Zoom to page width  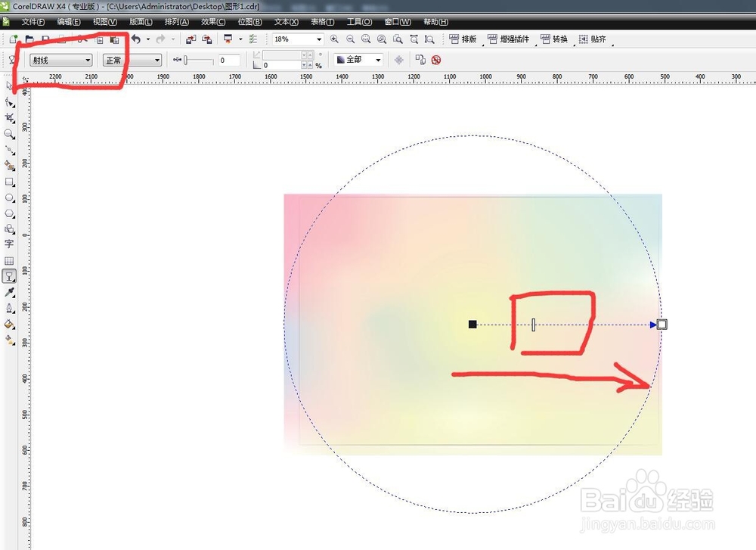point(414,39)
